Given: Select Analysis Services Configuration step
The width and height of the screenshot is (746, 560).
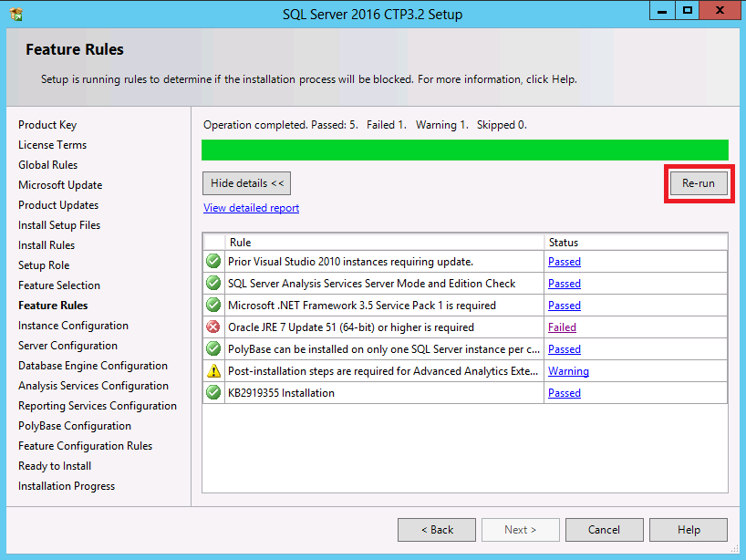Looking at the screenshot, I should tap(94, 386).
